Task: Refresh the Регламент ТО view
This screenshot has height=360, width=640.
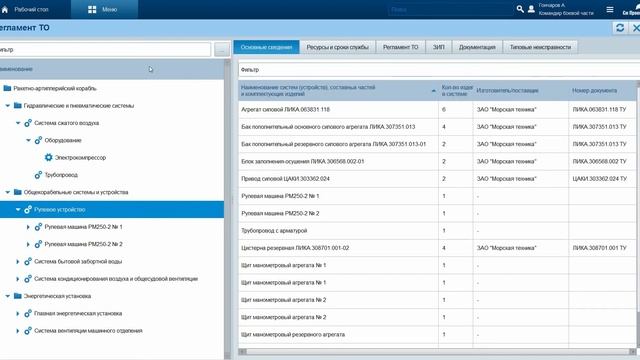Action: (x=620, y=28)
